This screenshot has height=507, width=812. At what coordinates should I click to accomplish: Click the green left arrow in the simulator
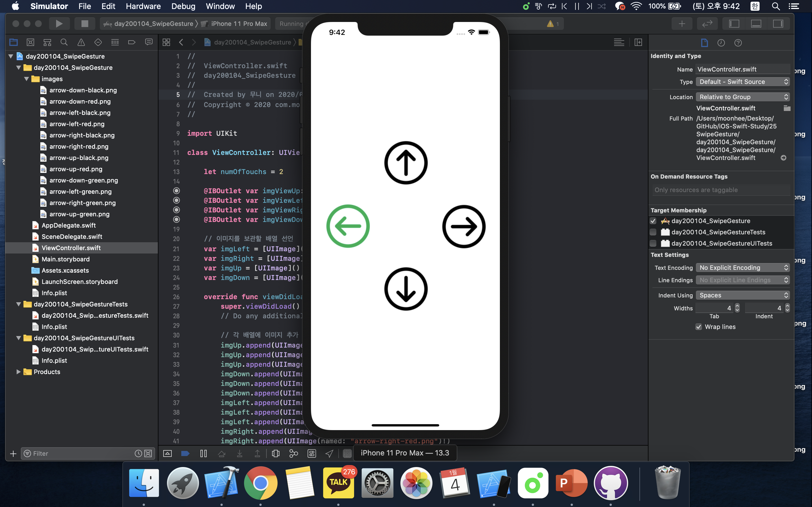tap(348, 226)
